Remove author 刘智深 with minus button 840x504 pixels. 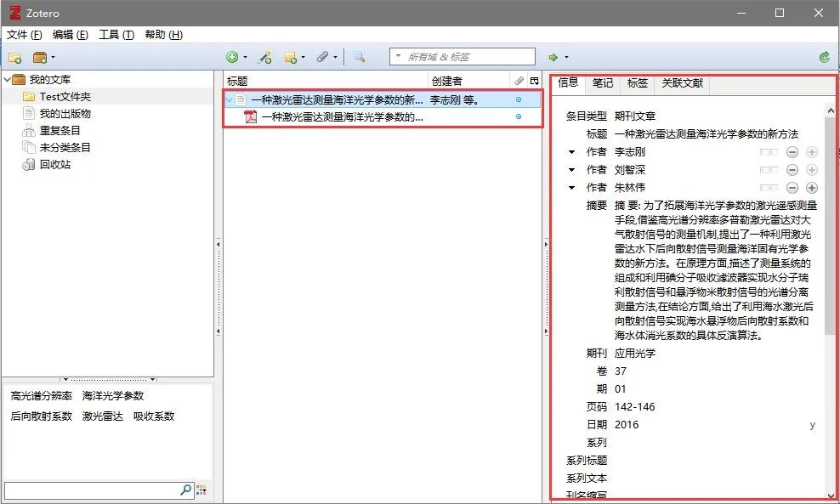(x=792, y=170)
